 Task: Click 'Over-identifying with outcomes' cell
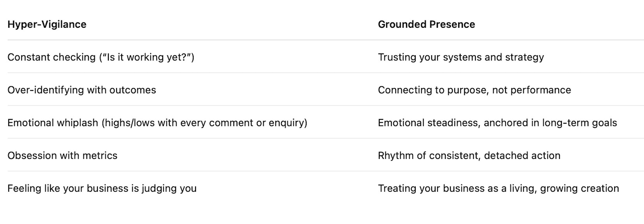coord(82,90)
